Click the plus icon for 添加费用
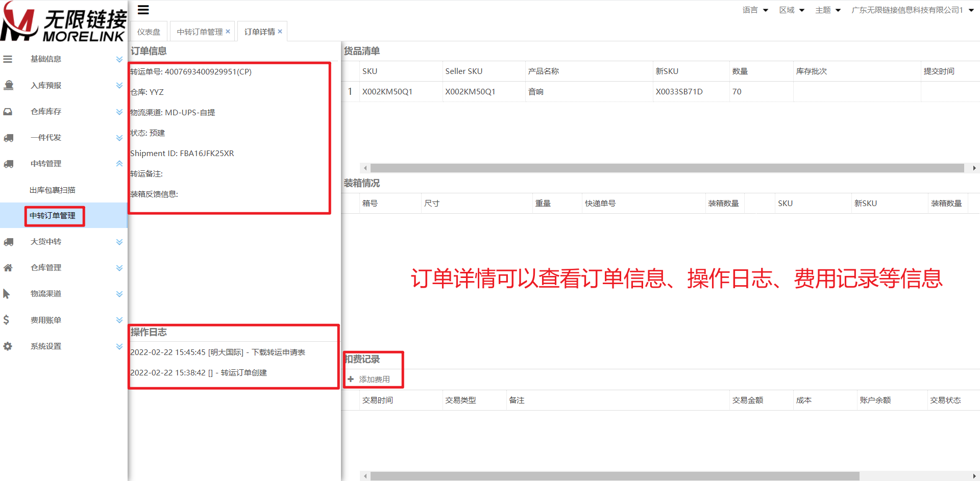This screenshot has height=481, width=980. pyautogui.click(x=351, y=379)
